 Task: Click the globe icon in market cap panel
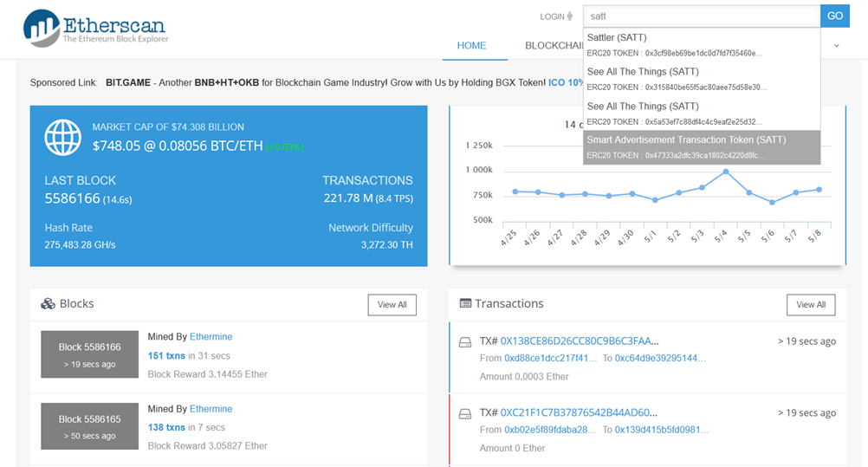[62, 137]
